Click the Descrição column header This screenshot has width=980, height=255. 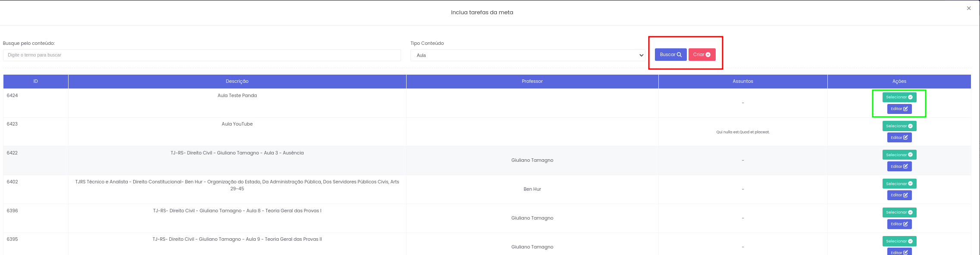click(x=237, y=82)
